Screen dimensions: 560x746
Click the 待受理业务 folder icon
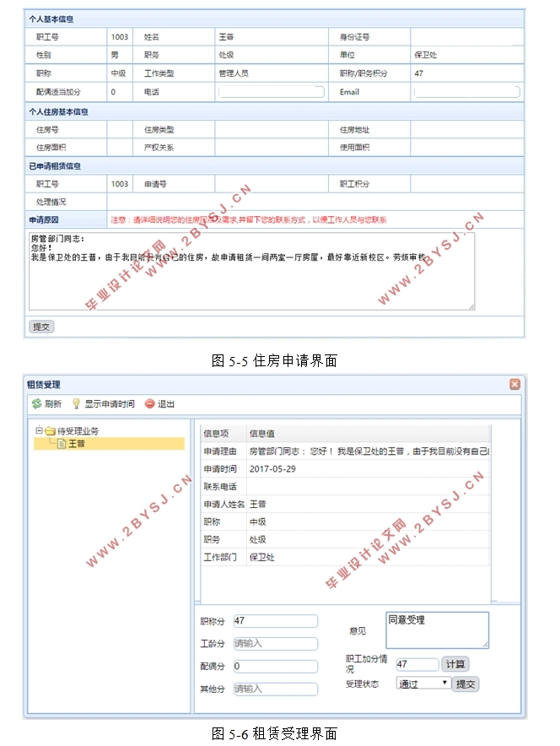[51, 431]
